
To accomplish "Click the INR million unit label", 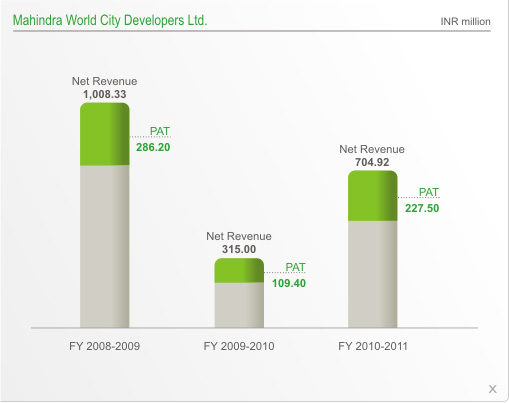I will 465,22.
